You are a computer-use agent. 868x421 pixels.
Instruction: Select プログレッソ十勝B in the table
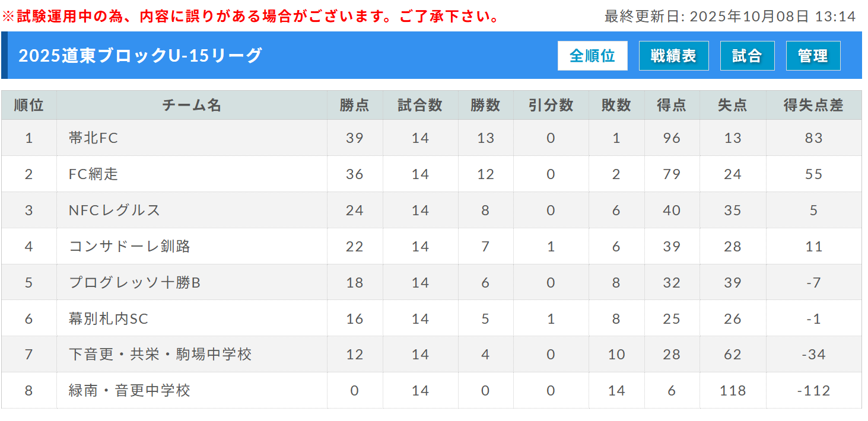[x=135, y=283]
